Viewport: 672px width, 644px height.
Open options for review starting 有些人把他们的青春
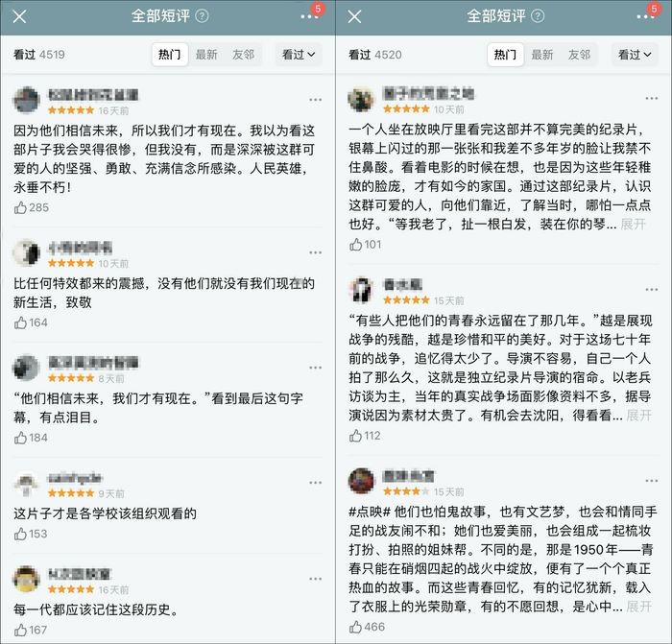coord(652,290)
